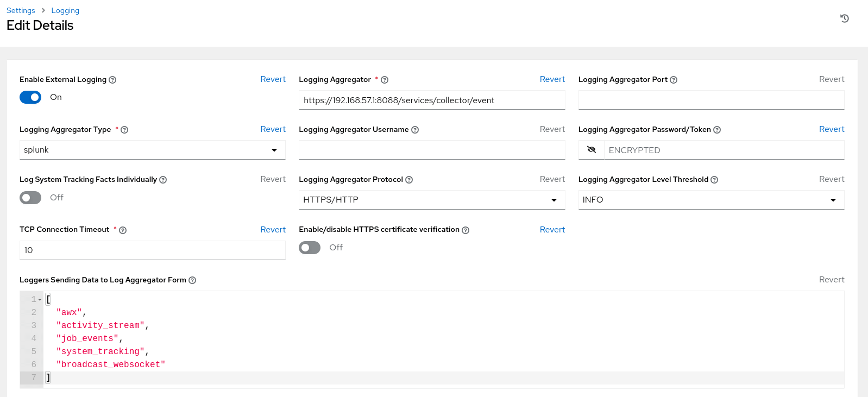This screenshot has width=868, height=397.
Task: Click the Logging Aggregator Port input field
Action: click(710, 100)
